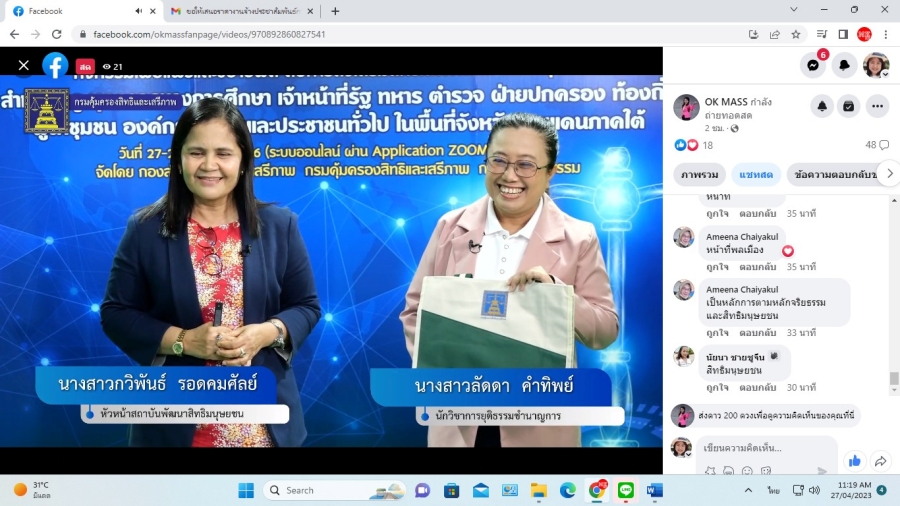This screenshot has height=506, width=900.
Task: Click ถูกใจ under the Ameena หน้าที่พลเมือง comment
Action: pos(717,267)
